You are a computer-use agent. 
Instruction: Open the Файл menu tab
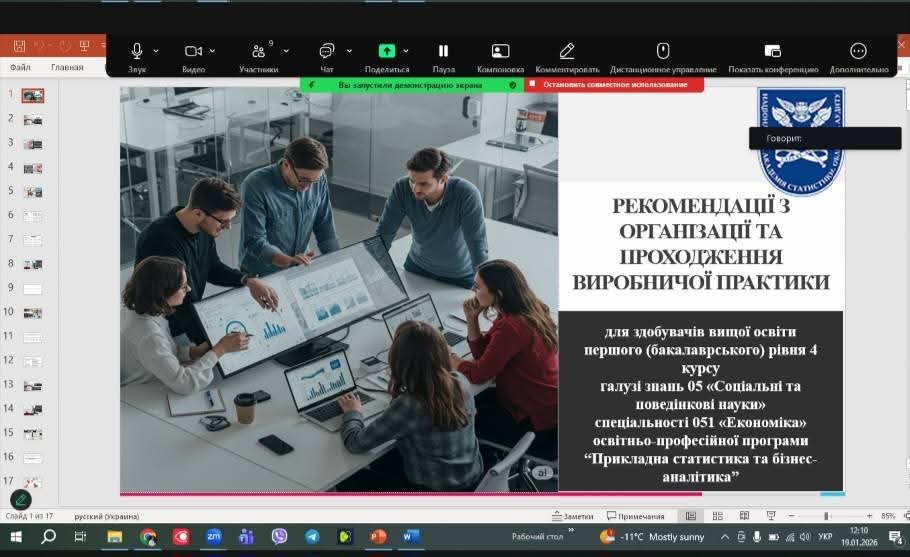pyautogui.click(x=20, y=68)
